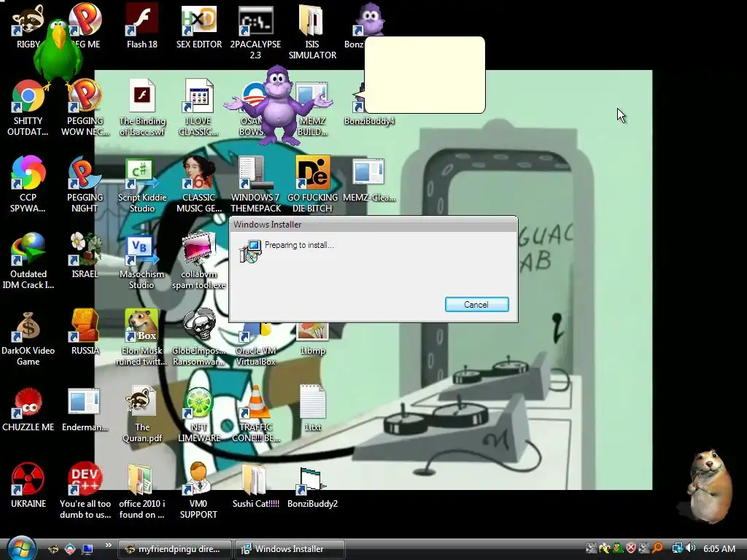Click the orange magnifier tray icon
747x560 pixels.
[x=657, y=548]
